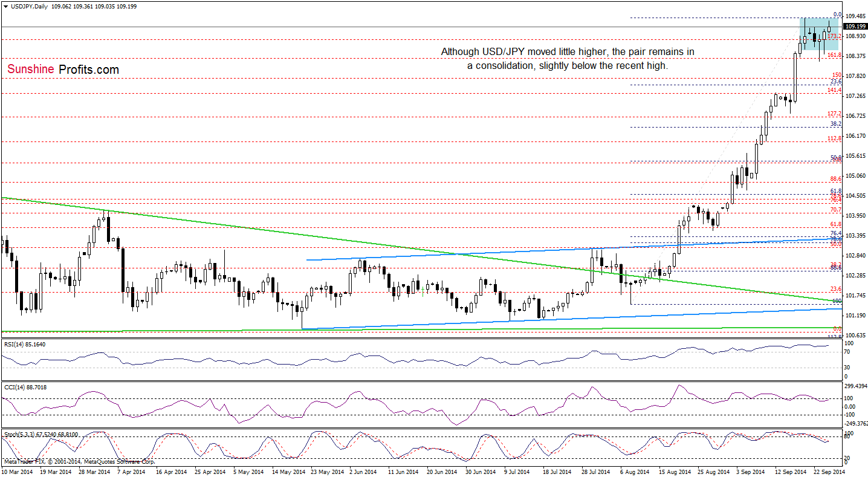The width and height of the screenshot is (868, 477).
Task: Click the 161.8 Fibonacci level label
Action: tap(835, 55)
